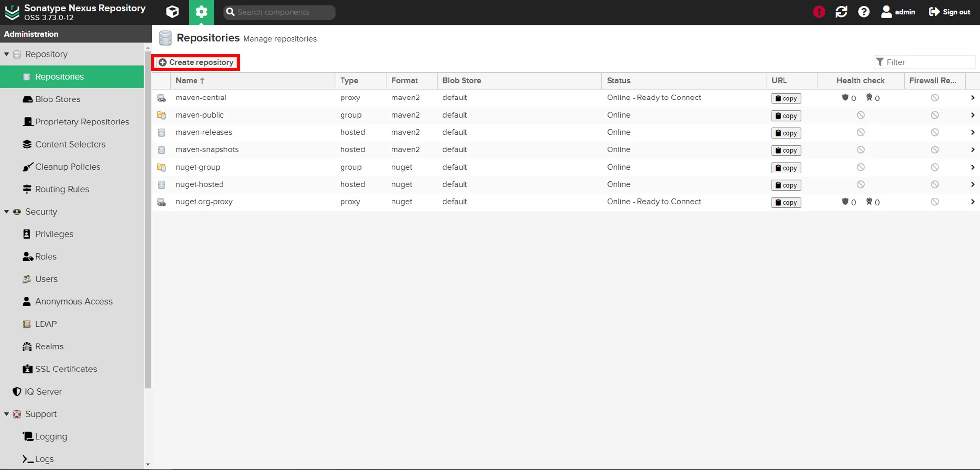The height and width of the screenshot is (470, 980).
Task: Click nuget.org-proxy health check shield icon
Action: point(845,201)
